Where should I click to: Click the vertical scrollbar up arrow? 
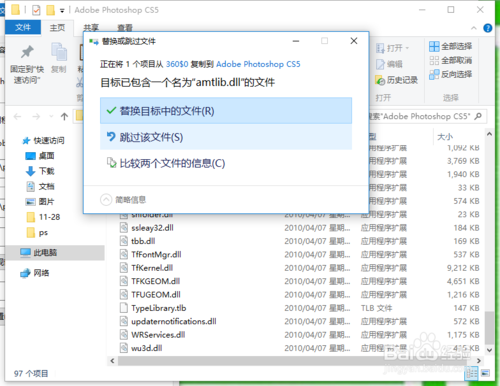(x=489, y=134)
